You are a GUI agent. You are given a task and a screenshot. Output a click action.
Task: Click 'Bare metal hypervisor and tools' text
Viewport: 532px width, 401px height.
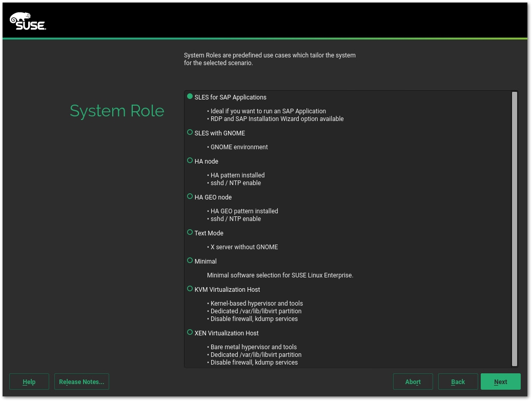[254, 347]
